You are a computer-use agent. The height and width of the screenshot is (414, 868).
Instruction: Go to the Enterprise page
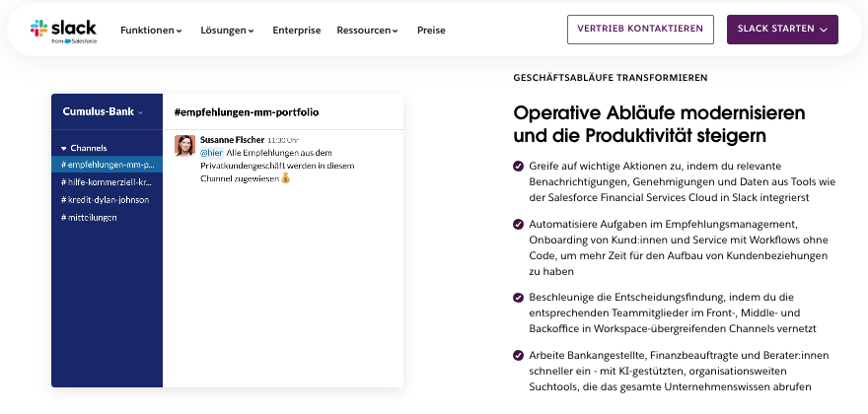point(297,31)
